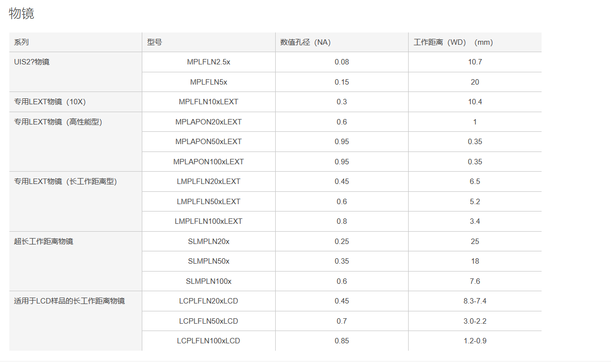This screenshot has width=611, height=364.
Task: Select model LMPLFLN50xLEXT
Action: (209, 202)
